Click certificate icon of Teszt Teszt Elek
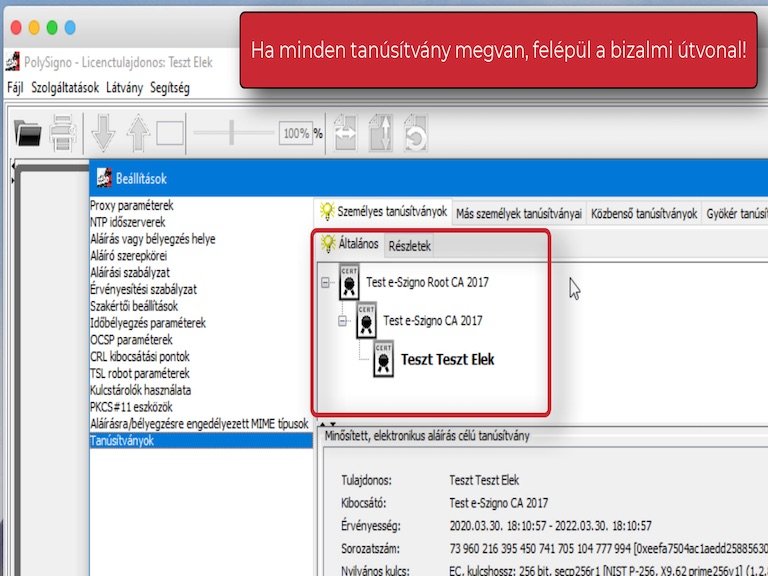The height and width of the screenshot is (576, 768). click(x=383, y=359)
